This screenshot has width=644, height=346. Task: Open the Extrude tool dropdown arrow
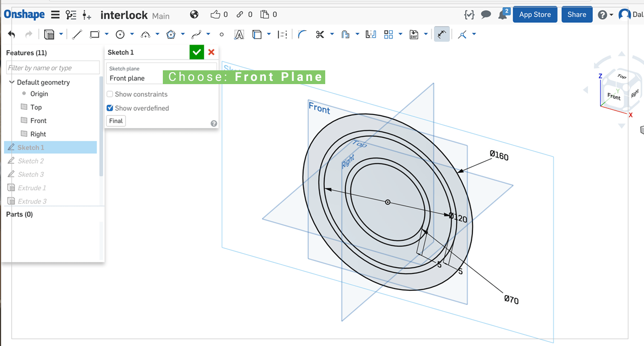click(x=61, y=34)
